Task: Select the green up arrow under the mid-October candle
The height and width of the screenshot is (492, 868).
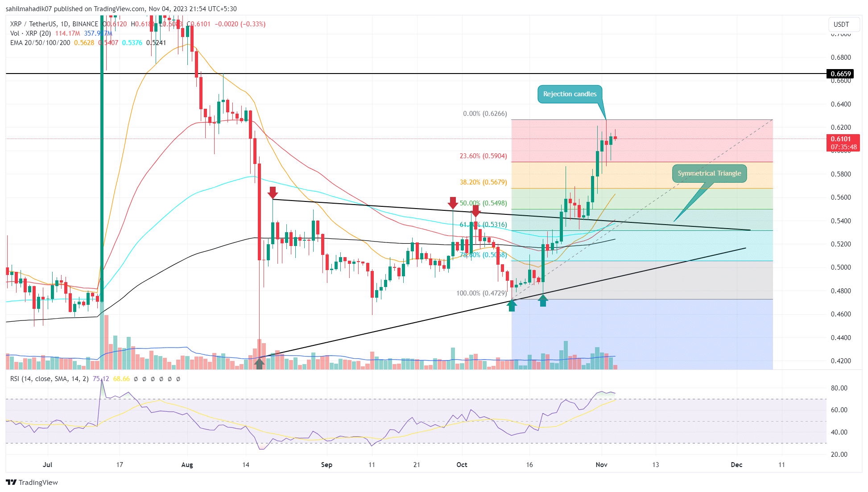Action: [543, 301]
